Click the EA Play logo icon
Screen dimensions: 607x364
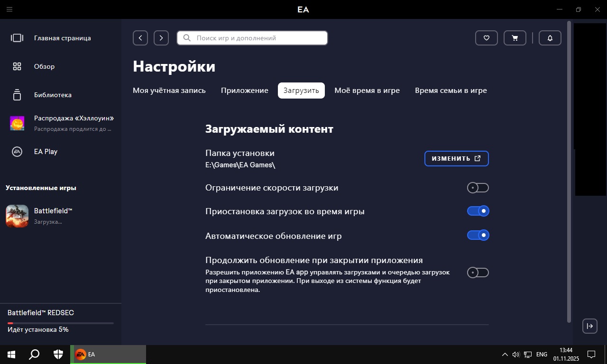pos(17,152)
